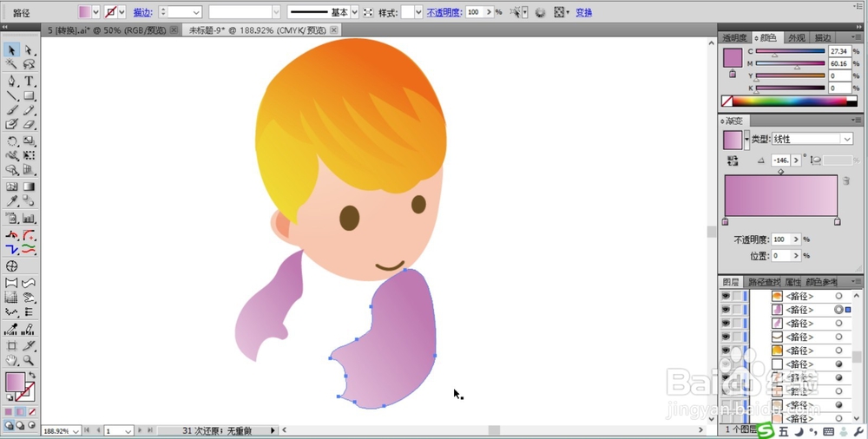Viewport: 868px width, 439px height.
Task: Select the Lasso tool
Action: point(29,65)
